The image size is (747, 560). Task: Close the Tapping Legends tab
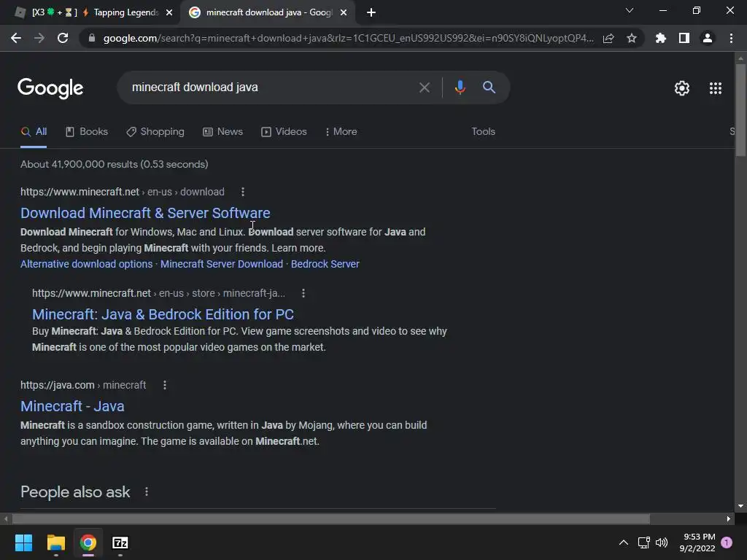point(169,13)
